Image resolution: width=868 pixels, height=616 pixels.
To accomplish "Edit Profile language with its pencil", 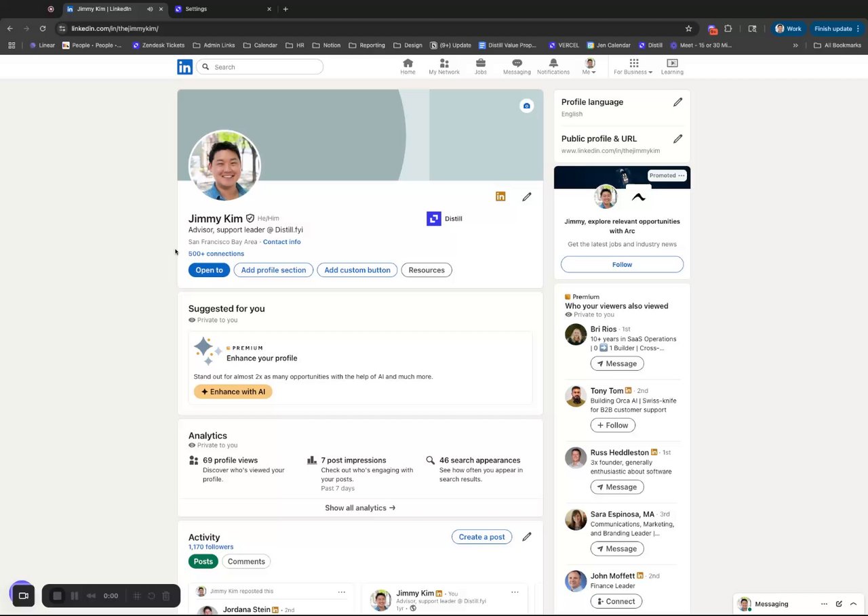I will 677,102.
